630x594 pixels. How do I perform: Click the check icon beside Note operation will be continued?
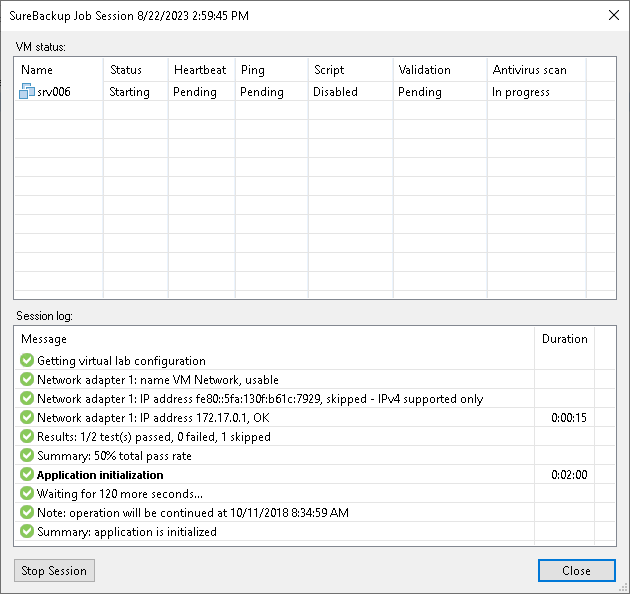coord(27,512)
